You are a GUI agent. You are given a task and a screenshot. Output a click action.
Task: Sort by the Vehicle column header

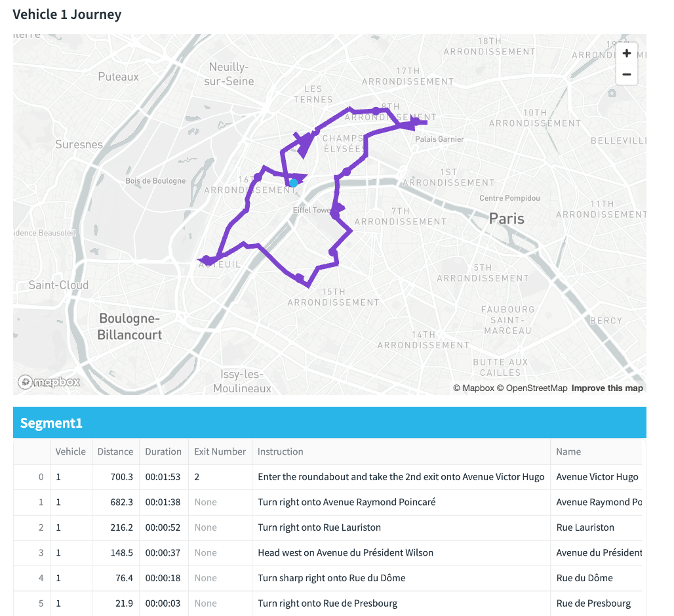click(x=71, y=451)
